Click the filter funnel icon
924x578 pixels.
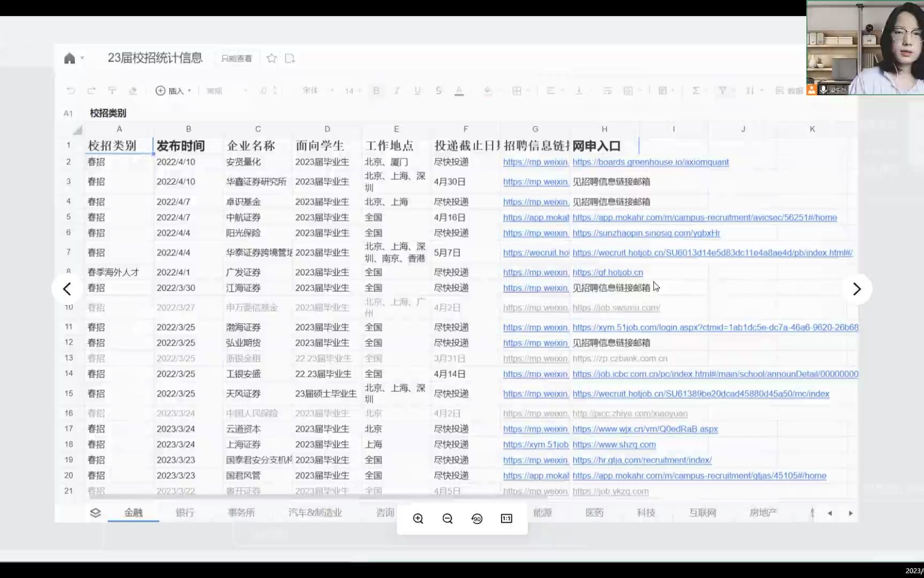[x=722, y=91]
